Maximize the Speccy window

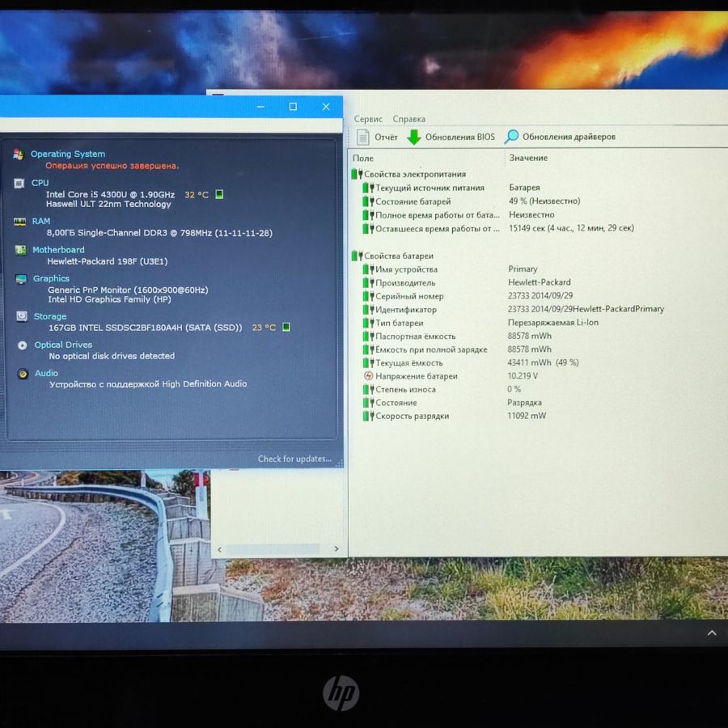pyautogui.click(x=293, y=107)
